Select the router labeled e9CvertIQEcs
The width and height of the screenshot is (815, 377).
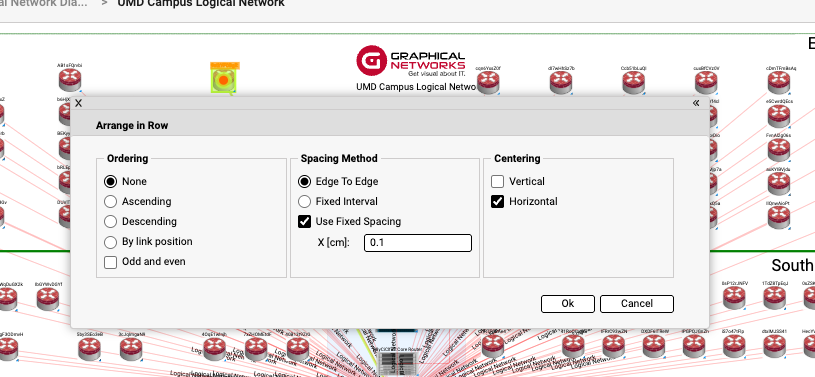click(779, 115)
